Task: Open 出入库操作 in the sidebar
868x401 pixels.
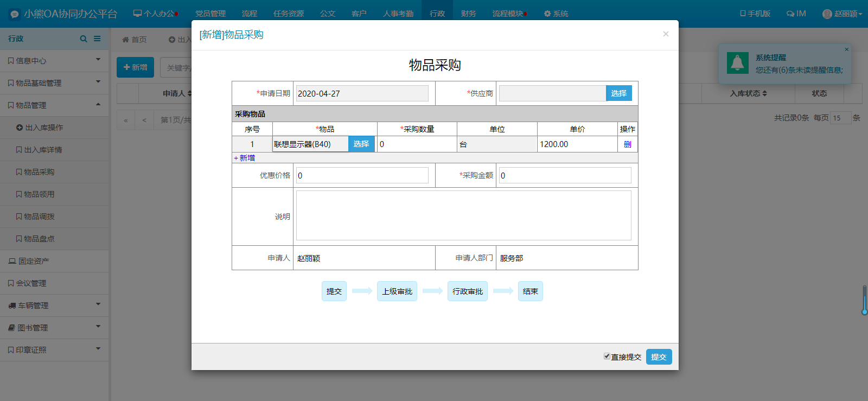Action: (x=54, y=128)
